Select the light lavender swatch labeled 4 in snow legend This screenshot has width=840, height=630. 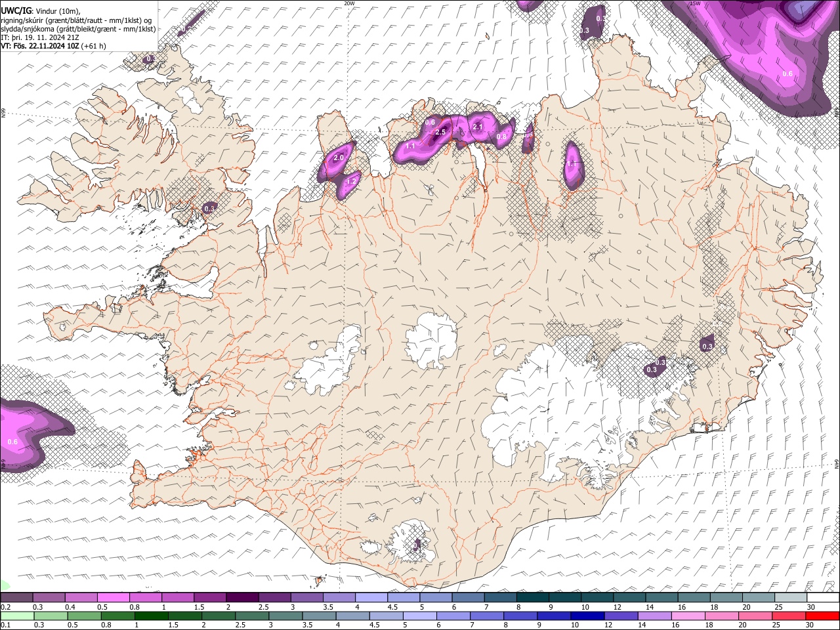coord(370,597)
